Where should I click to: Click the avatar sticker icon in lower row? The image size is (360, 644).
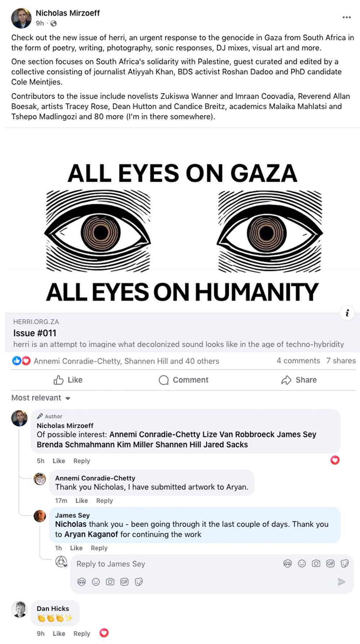coord(82,582)
